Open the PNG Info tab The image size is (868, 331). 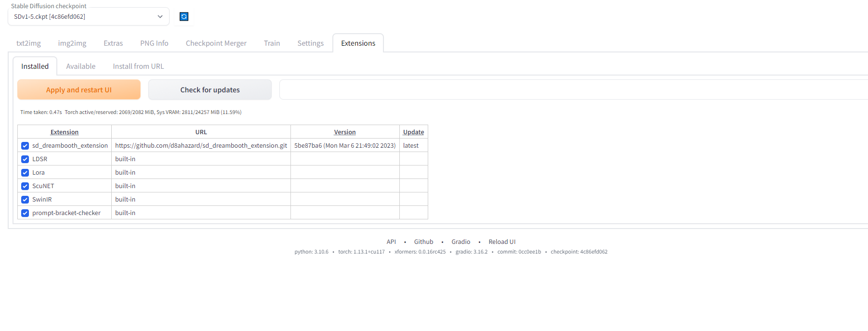(154, 43)
